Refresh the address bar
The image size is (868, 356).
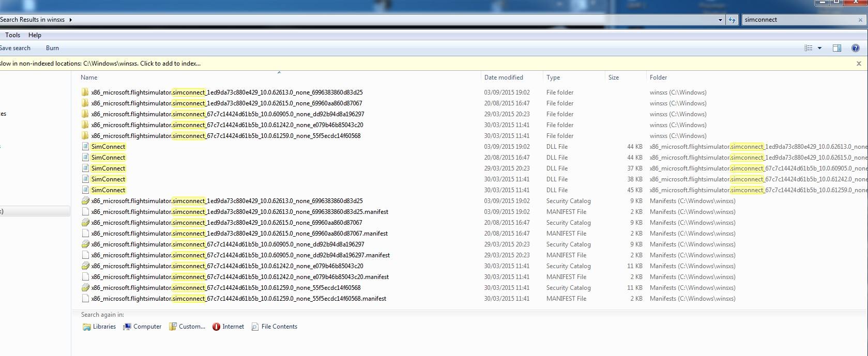tap(732, 20)
